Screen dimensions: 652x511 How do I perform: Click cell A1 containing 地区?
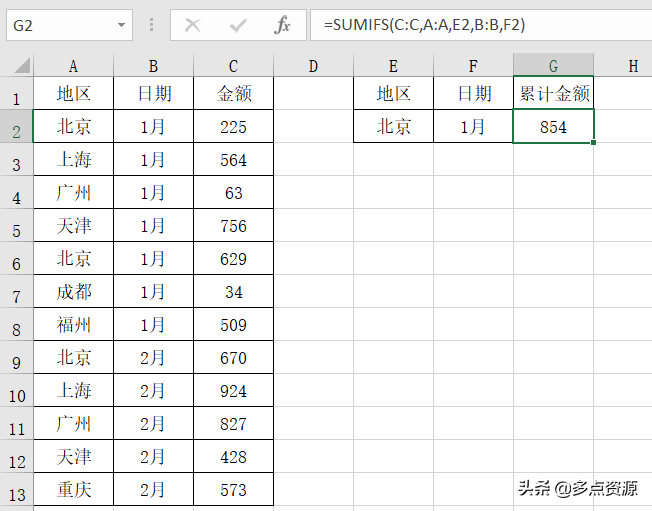[73, 94]
